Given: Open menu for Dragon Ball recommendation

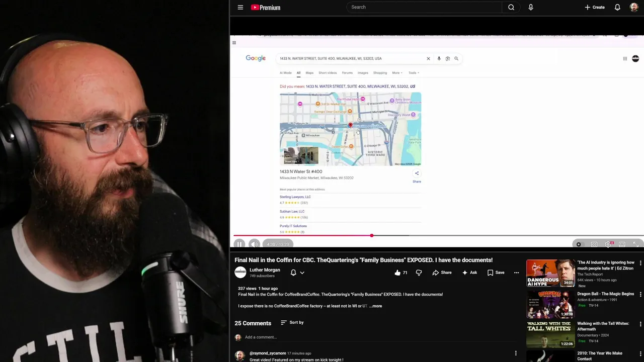Looking at the screenshot, I should 640,294.
